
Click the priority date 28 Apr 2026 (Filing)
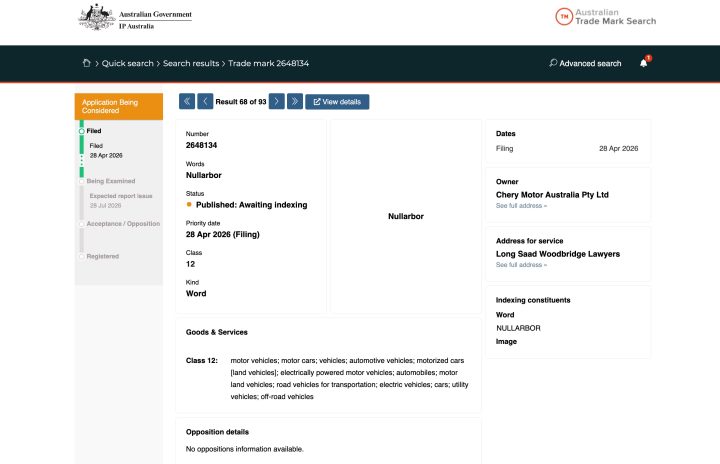point(223,234)
